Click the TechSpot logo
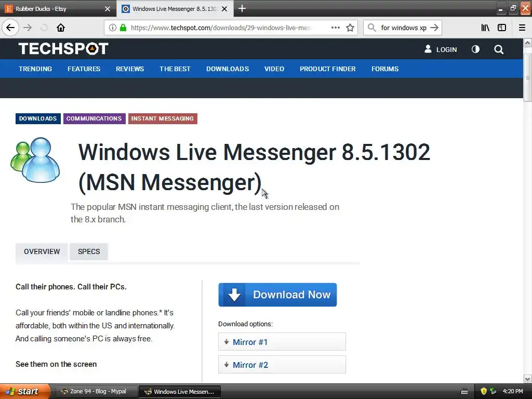Screen dimensions: 532x399 click(x=63, y=48)
